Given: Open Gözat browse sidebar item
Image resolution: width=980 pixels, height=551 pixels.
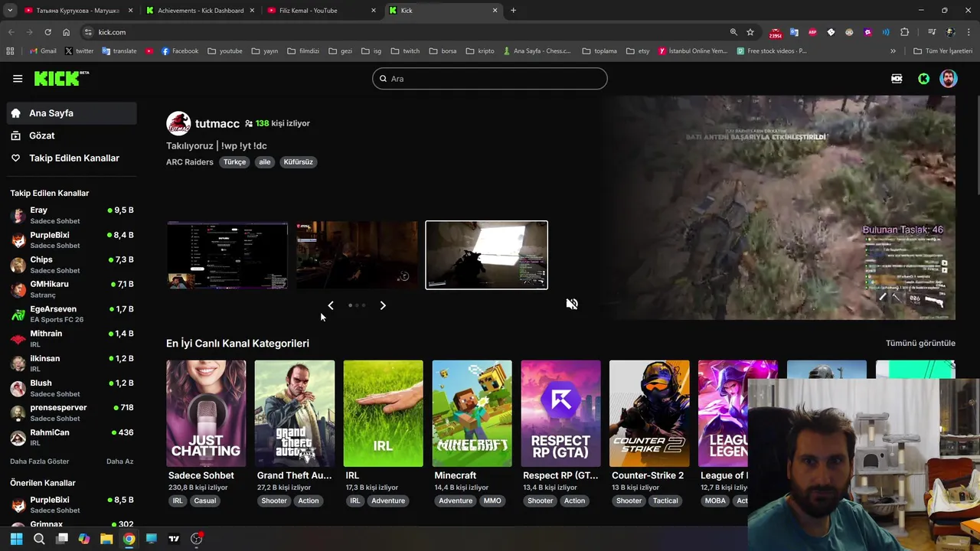Looking at the screenshot, I should 72,135.
